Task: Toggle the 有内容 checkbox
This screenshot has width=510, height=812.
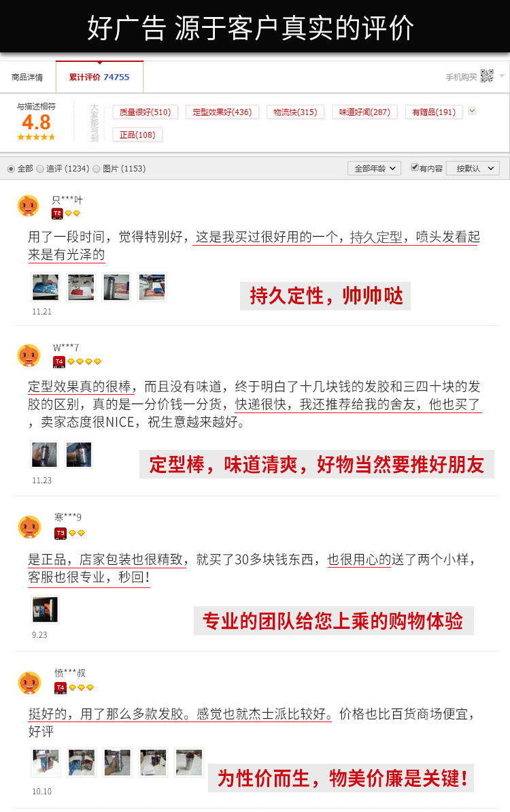Action: click(414, 167)
